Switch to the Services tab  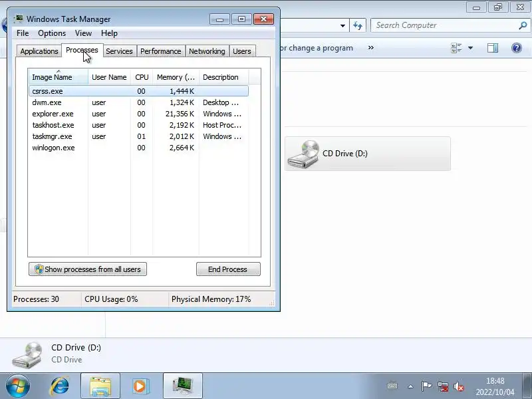[x=119, y=51]
